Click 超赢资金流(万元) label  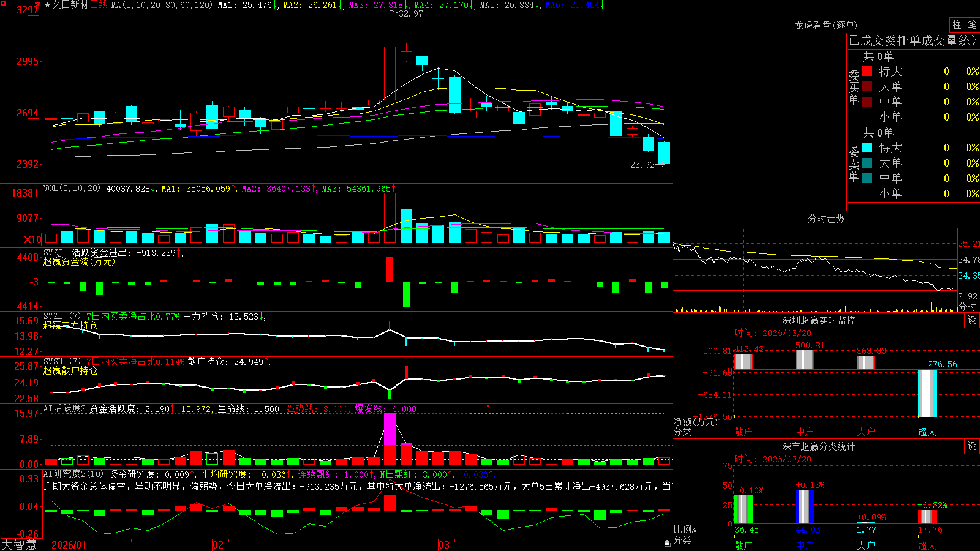point(79,261)
